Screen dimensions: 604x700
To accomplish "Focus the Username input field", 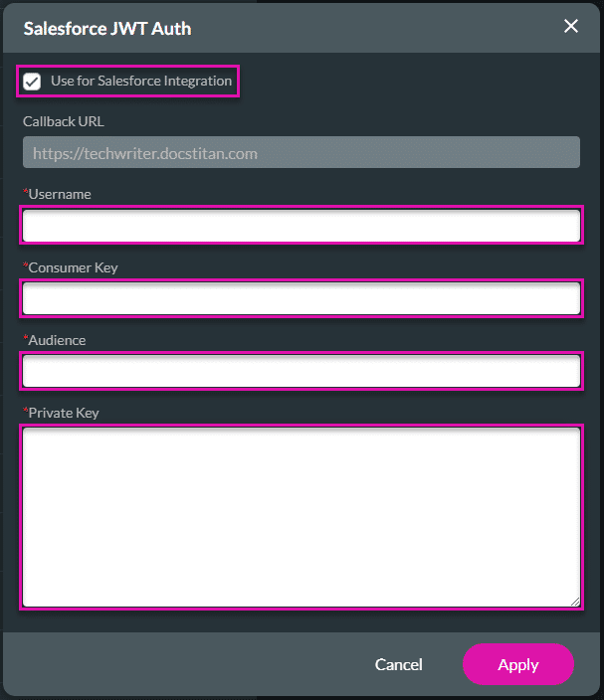I will click(x=302, y=226).
